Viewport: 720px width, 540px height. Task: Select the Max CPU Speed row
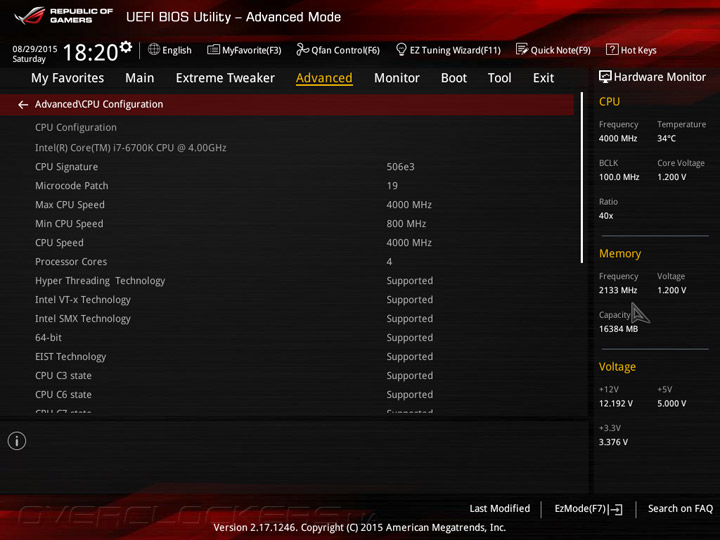(287, 205)
